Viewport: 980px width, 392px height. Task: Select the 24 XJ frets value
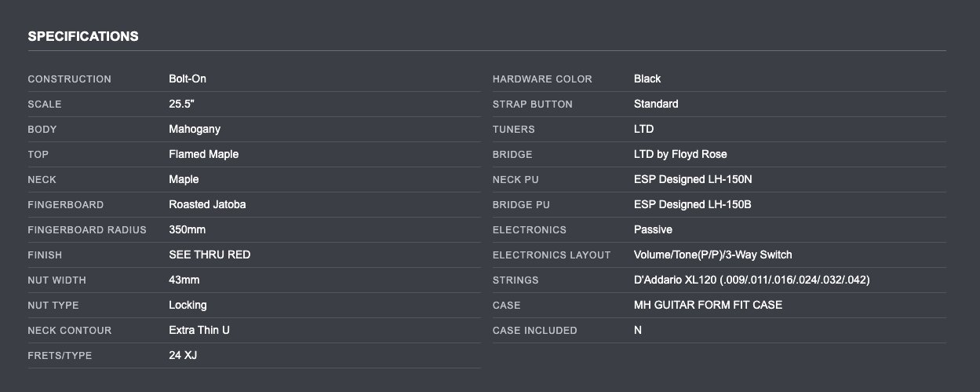pyautogui.click(x=183, y=355)
